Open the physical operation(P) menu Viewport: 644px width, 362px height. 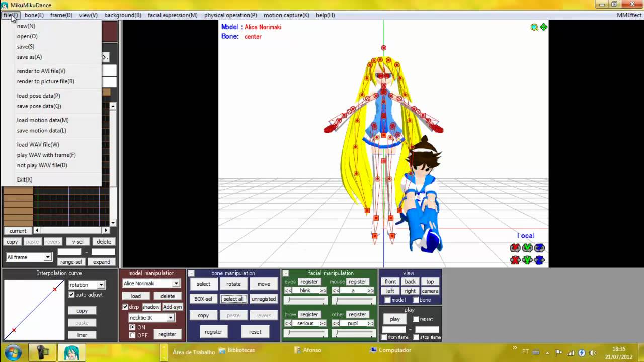(x=230, y=15)
